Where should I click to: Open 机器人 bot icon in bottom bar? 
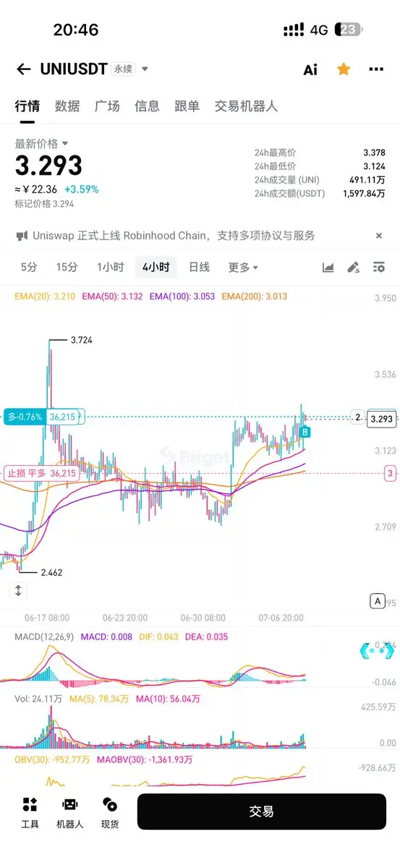pyautogui.click(x=69, y=812)
